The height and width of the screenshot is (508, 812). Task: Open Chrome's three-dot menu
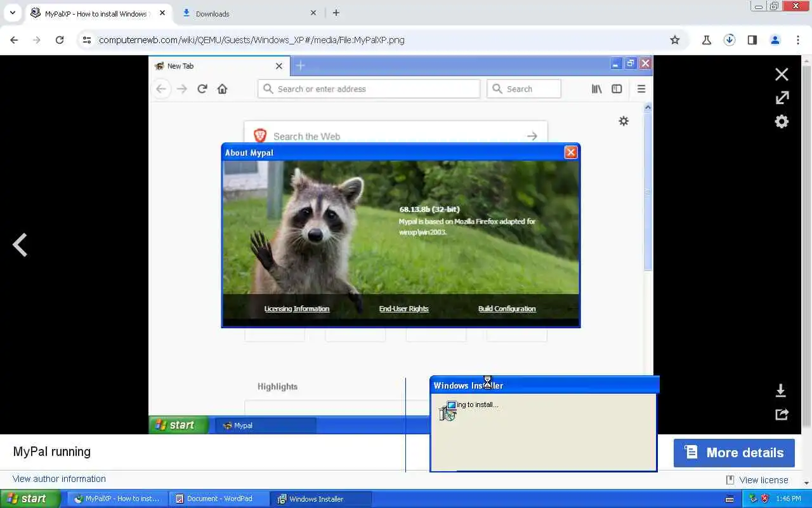pos(798,40)
